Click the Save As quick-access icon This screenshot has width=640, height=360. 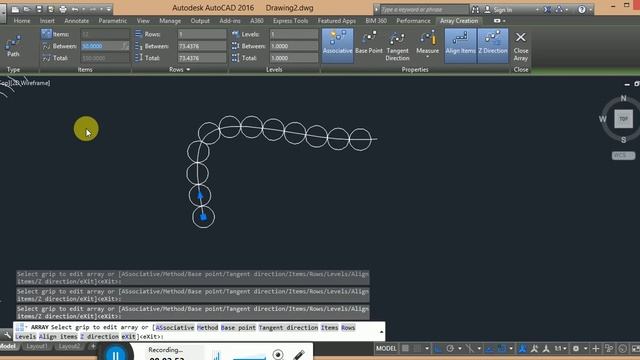(51, 9)
